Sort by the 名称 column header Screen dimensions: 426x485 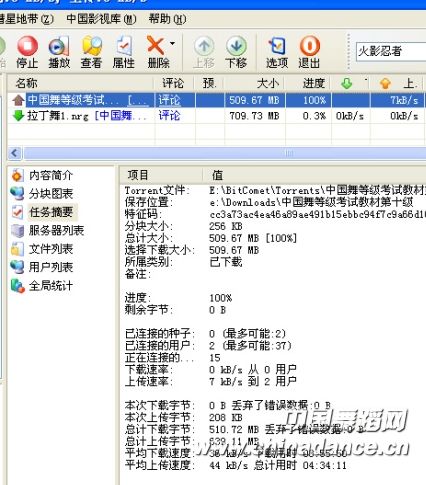pos(80,83)
